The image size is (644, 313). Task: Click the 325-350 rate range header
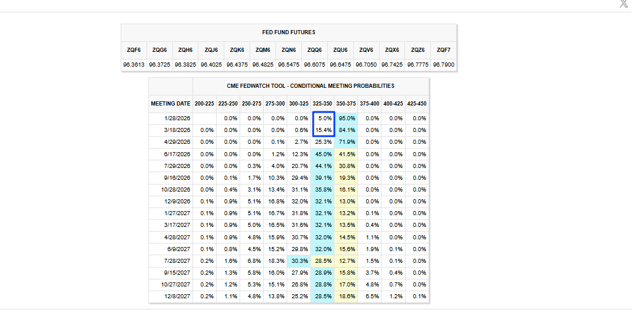[x=323, y=103]
